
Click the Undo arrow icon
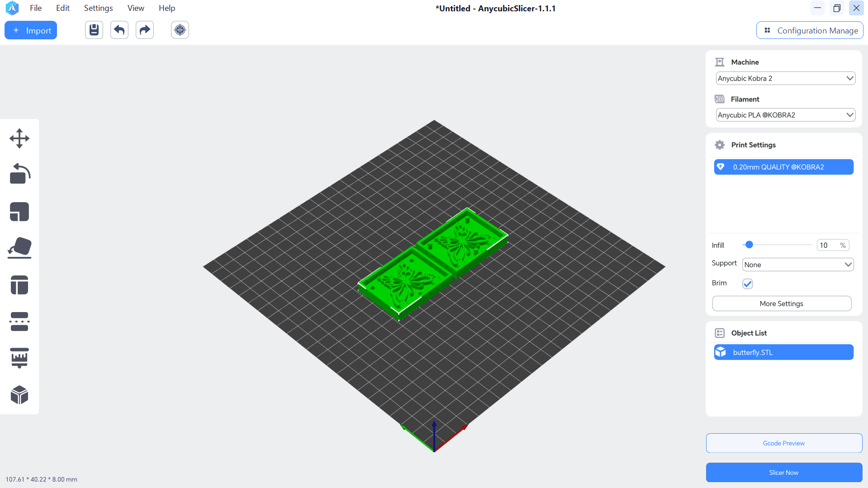tap(119, 30)
